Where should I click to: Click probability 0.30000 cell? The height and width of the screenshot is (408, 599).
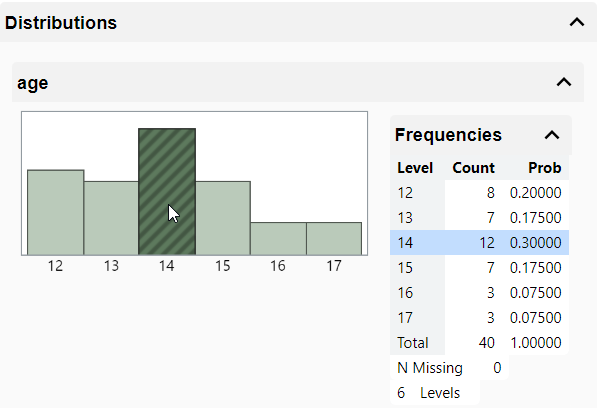tap(536, 243)
